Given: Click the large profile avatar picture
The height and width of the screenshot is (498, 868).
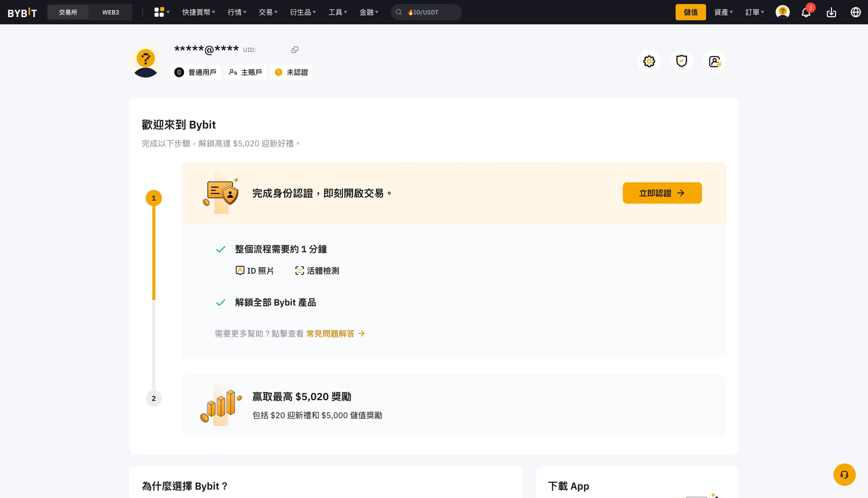Looking at the screenshot, I should coord(145,62).
